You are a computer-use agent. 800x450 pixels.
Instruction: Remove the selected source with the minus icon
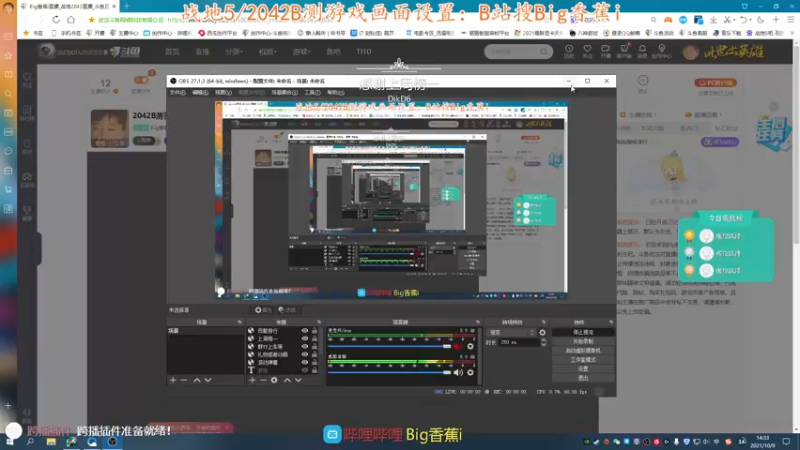click(263, 380)
